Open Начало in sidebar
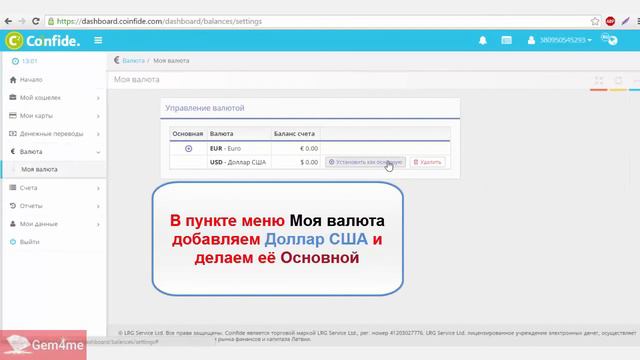The height and width of the screenshot is (360, 640). (x=31, y=80)
